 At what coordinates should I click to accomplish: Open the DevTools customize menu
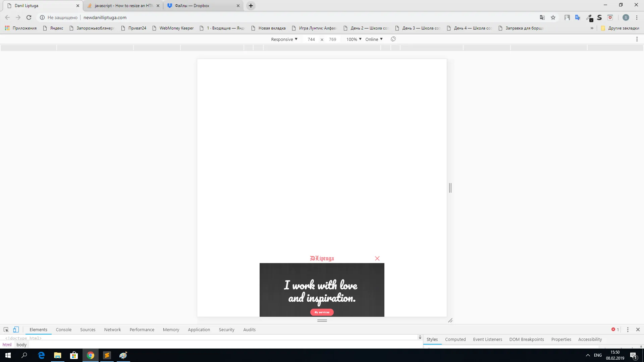628,329
